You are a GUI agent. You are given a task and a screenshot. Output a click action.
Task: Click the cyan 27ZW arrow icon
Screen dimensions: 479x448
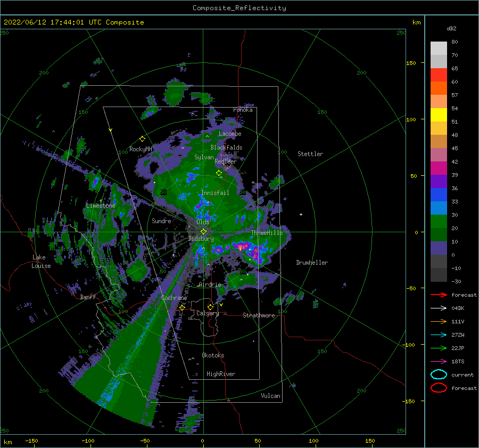coord(439,335)
